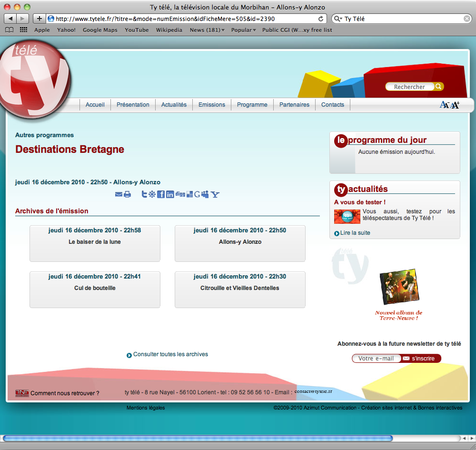Click the Terre-Neuve album thumbnail
Viewport: 476px width, 450px height.
point(399,287)
